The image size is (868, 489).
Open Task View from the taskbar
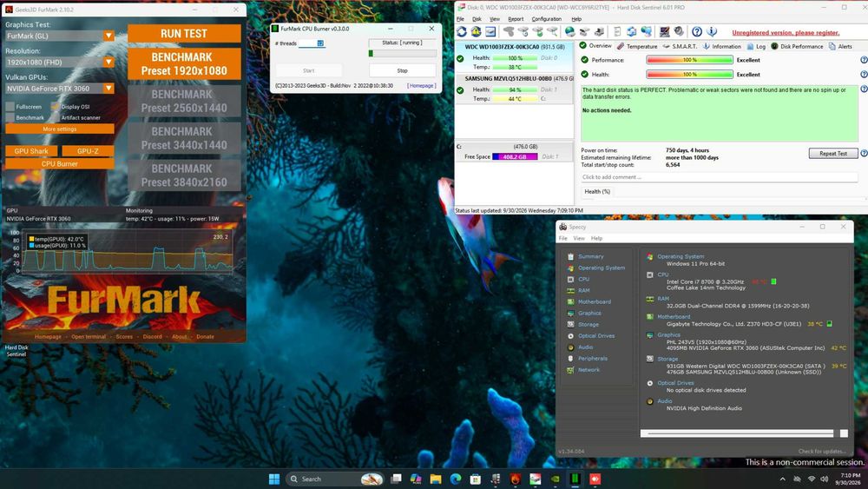point(396,479)
